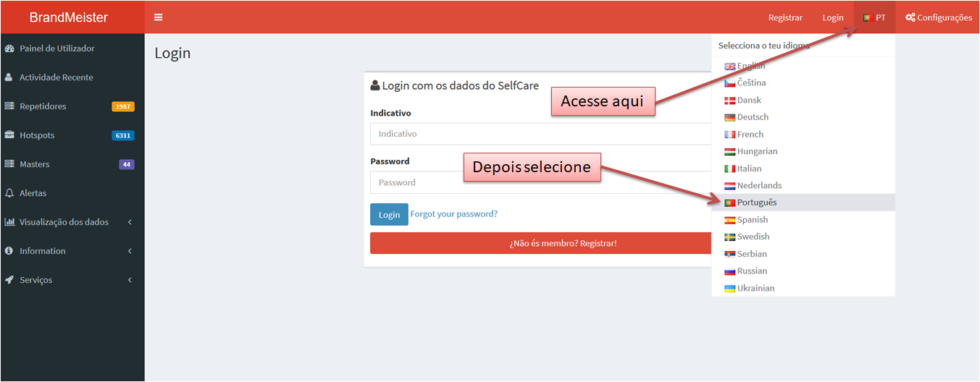Click the Nederlands flag icon

point(730,186)
